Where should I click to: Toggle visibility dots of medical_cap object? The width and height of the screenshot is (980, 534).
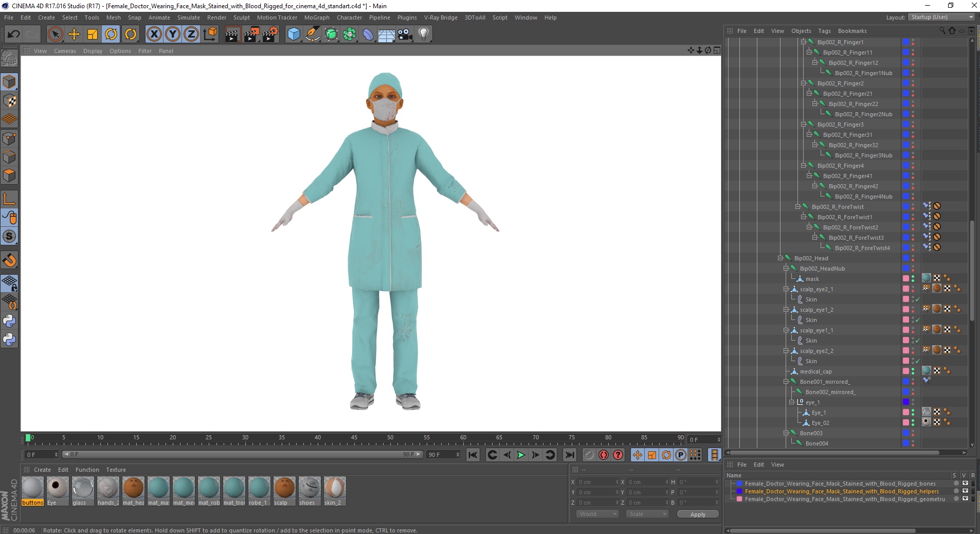pyautogui.click(x=913, y=371)
